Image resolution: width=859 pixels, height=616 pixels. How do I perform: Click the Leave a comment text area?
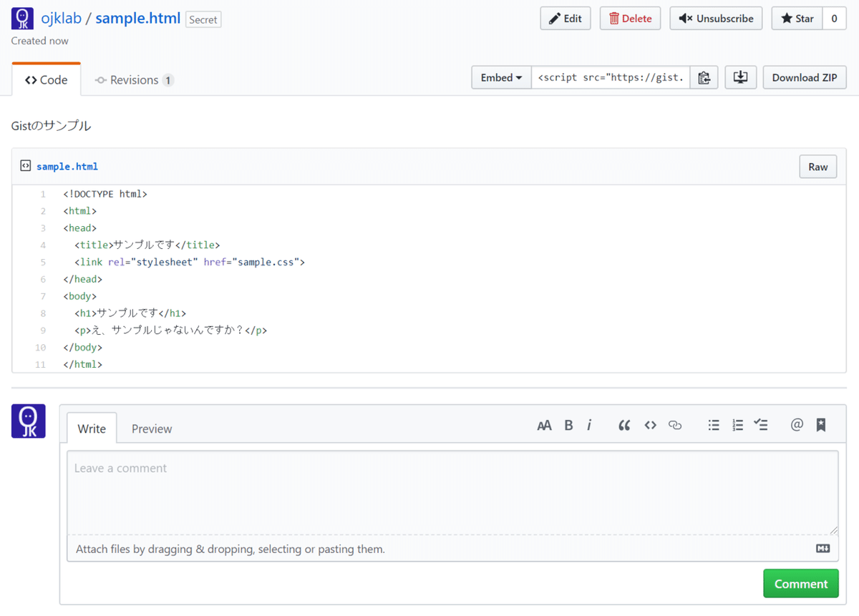point(452,493)
